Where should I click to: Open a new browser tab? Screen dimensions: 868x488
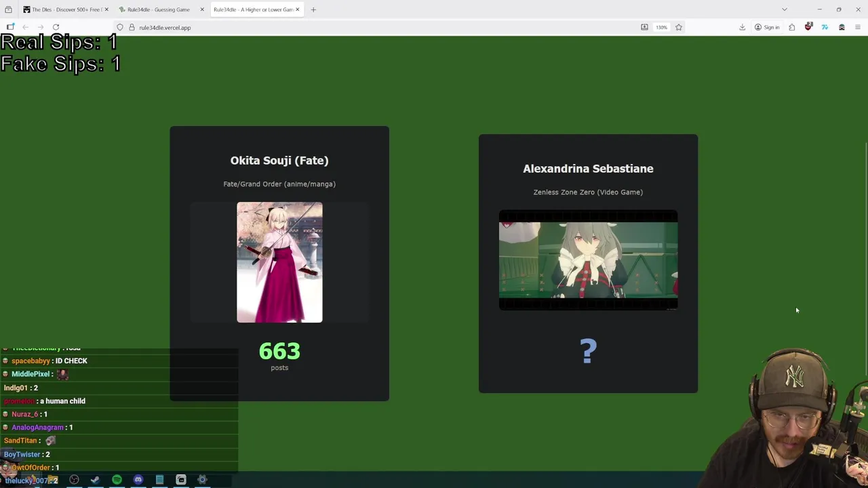(313, 9)
